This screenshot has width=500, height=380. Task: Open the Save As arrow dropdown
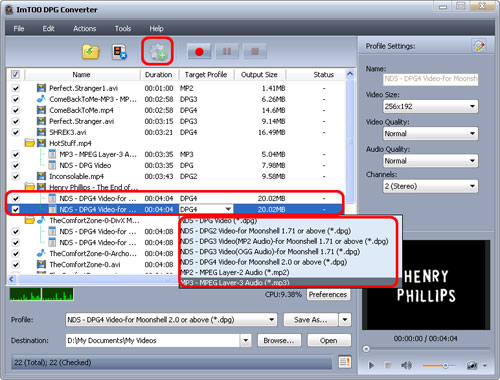[x=345, y=320]
